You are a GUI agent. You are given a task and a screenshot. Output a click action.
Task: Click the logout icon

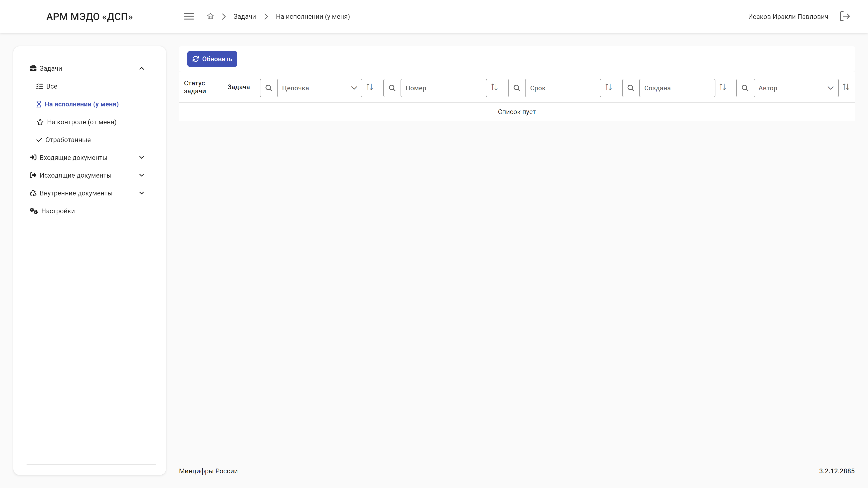845,16
